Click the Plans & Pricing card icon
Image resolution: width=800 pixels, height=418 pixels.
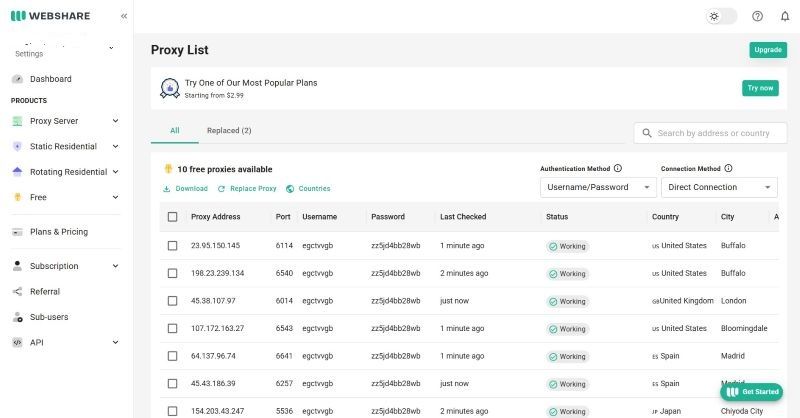[x=17, y=232]
